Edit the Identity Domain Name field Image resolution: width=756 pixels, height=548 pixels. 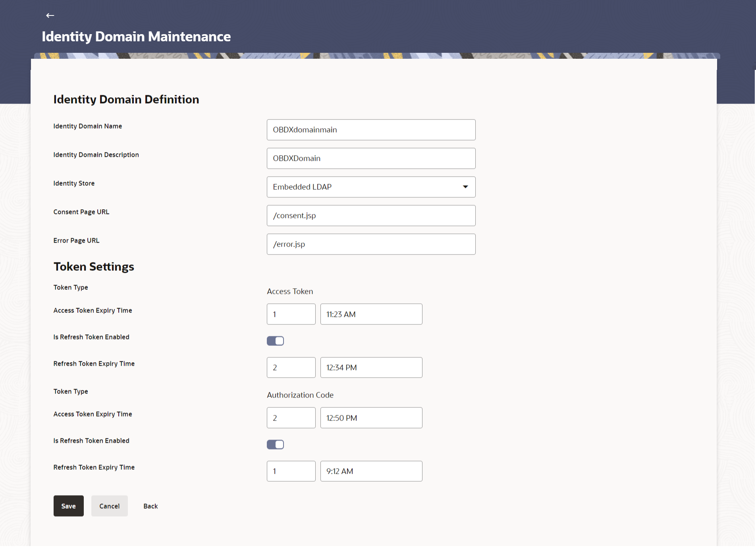point(371,130)
